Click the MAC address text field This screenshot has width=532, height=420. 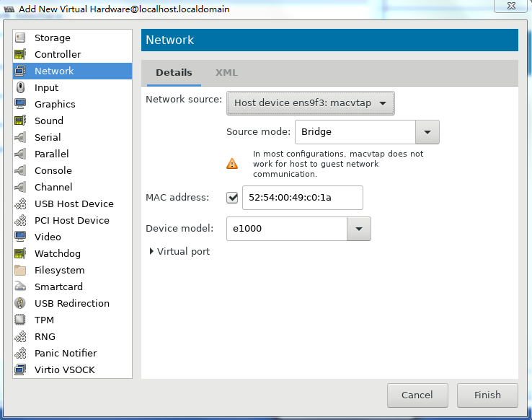pos(303,198)
